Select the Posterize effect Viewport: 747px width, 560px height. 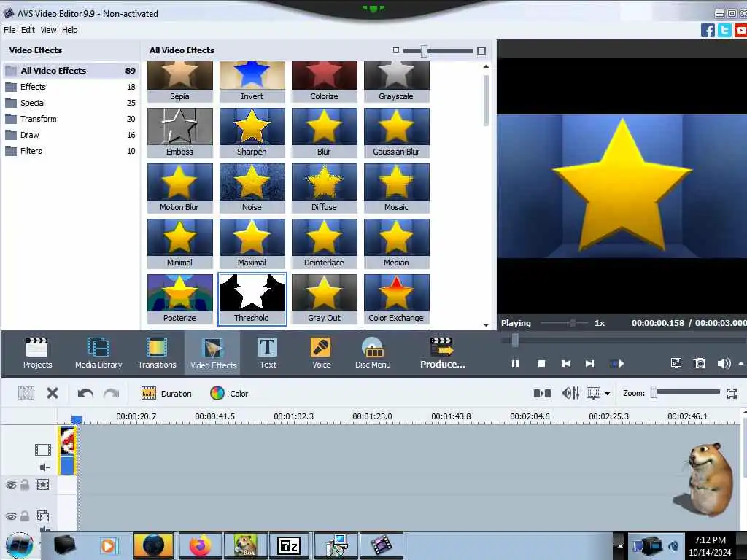[179, 298]
